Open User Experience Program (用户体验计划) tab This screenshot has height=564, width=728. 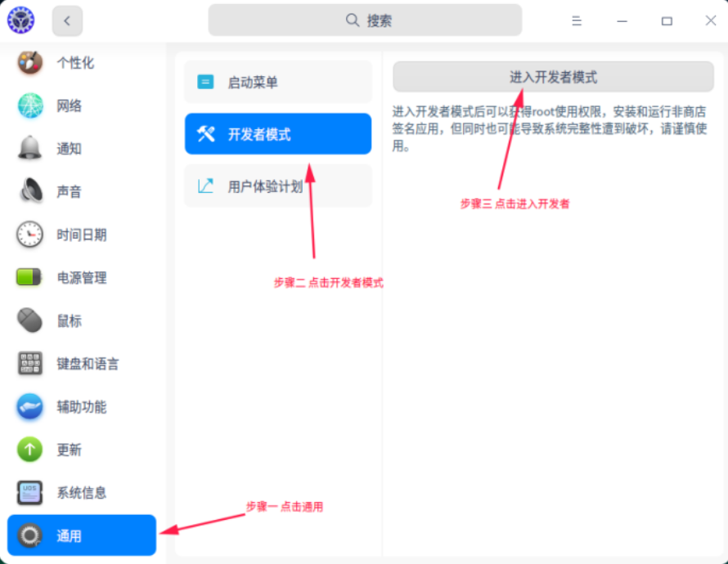point(278,186)
